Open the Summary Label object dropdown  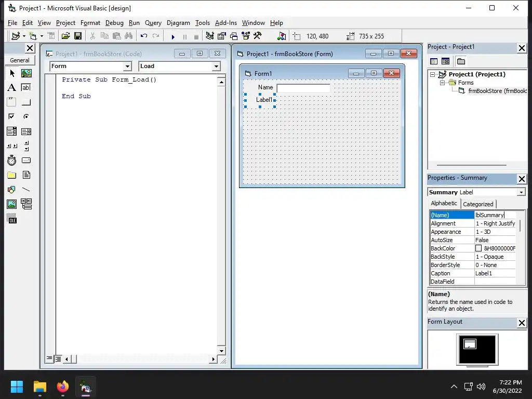pos(521,192)
